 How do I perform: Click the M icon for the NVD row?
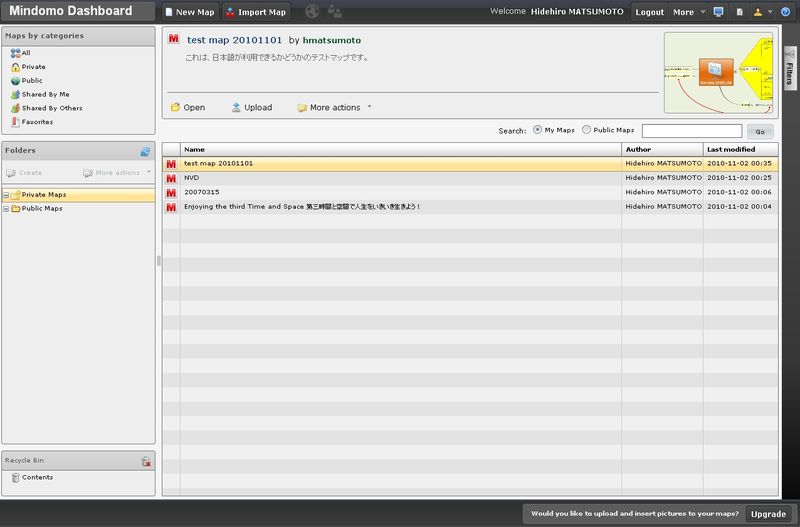(x=171, y=178)
